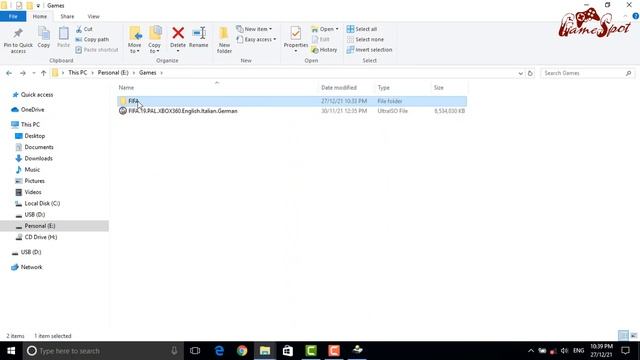The image size is (640, 360).
Task: Click Select none
Action: 365,40
